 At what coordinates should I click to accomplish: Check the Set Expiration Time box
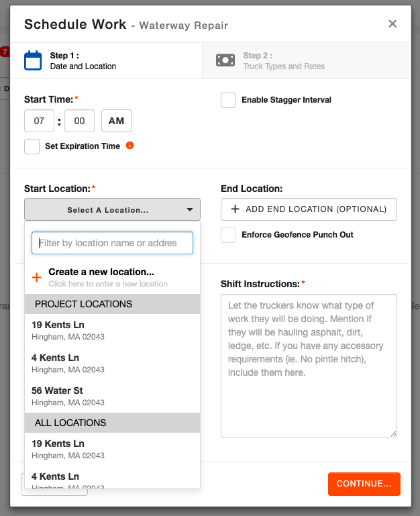(x=32, y=146)
